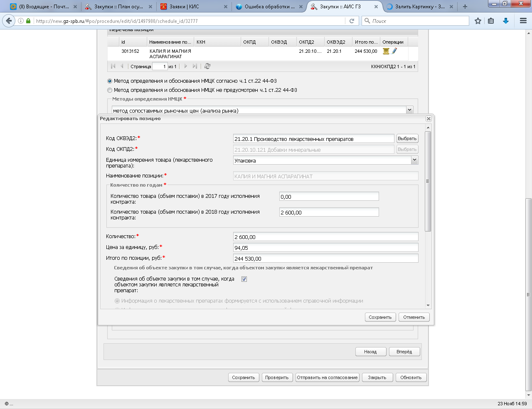
Task: Click the 'Назад' button
Action: [x=370, y=352]
